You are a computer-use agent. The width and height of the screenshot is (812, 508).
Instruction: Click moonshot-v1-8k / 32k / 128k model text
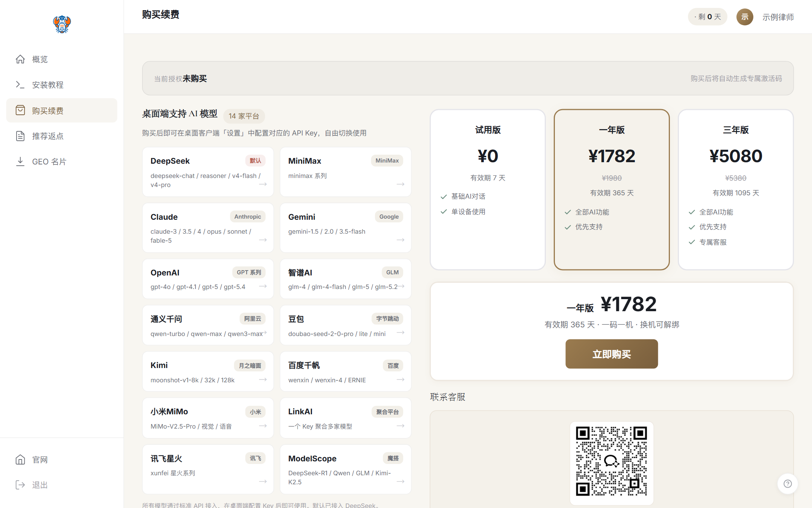192,380
